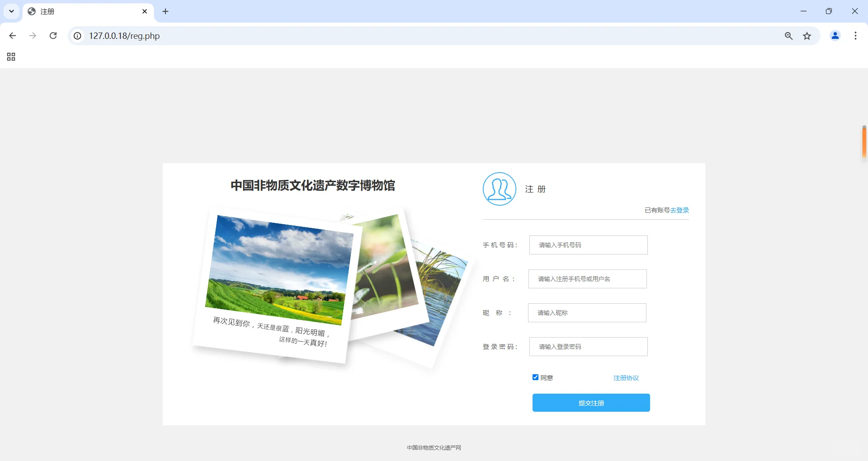This screenshot has width=868, height=461.
Task: Open a new tab with the plus button
Action: tap(165, 11)
